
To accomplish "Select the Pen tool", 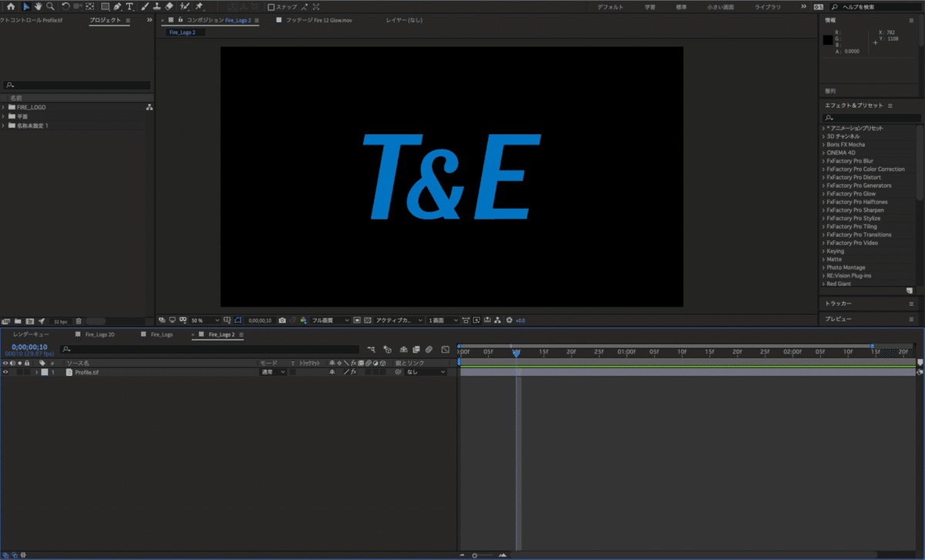I will pyautogui.click(x=117, y=6).
